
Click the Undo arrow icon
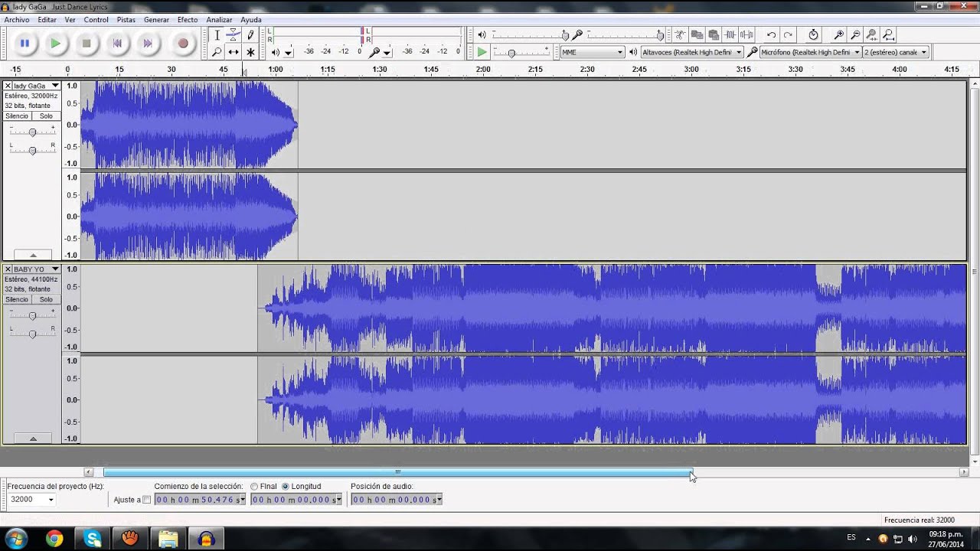(x=771, y=34)
